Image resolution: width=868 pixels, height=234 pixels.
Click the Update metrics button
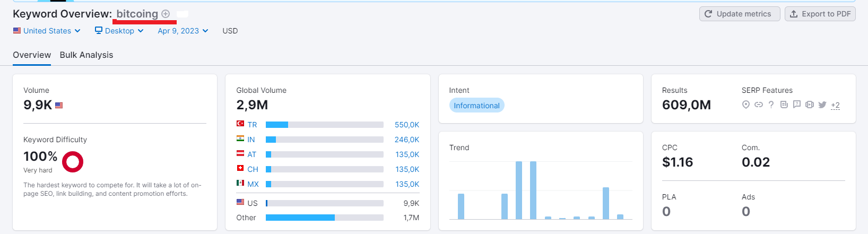740,14
